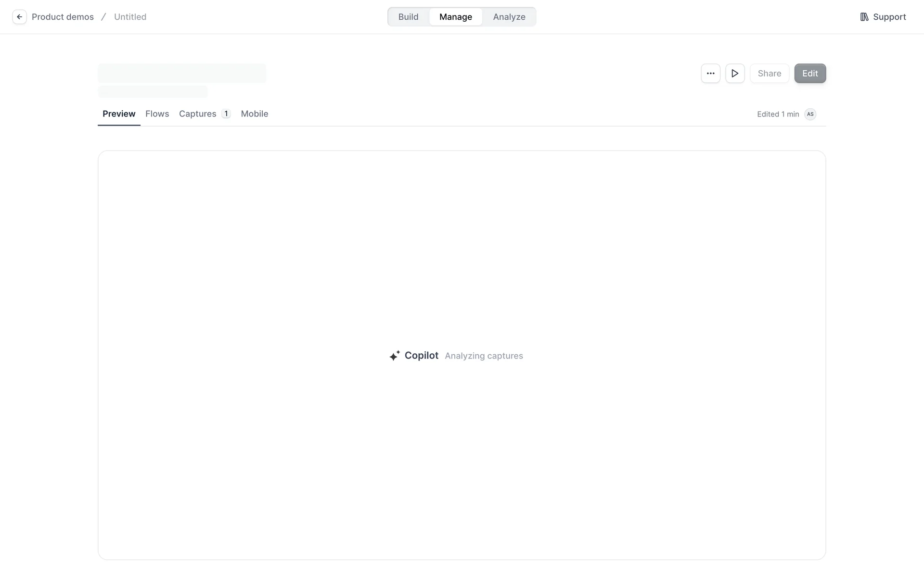This screenshot has height=580, width=924.
Task: Click the Untitled breadcrumb title
Action: pos(130,17)
